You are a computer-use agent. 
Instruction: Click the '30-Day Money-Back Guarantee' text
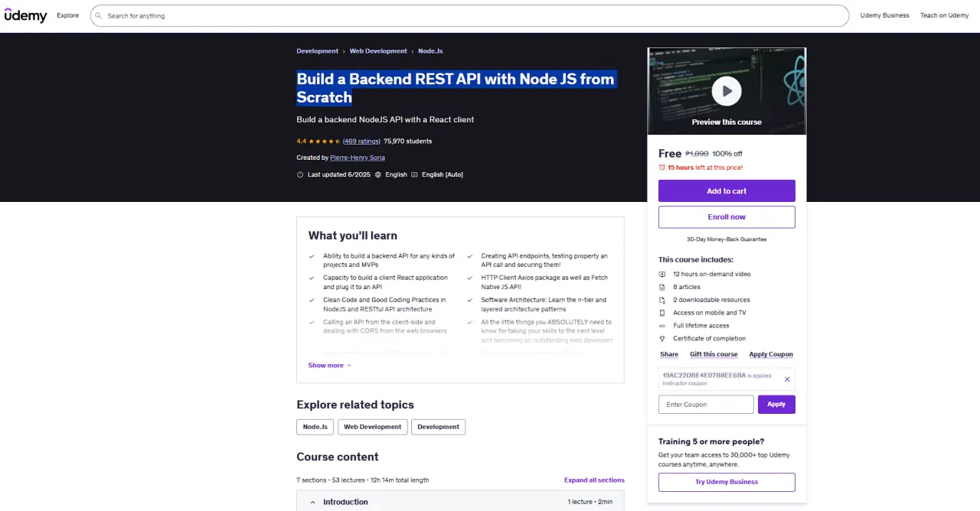(727, 239)
